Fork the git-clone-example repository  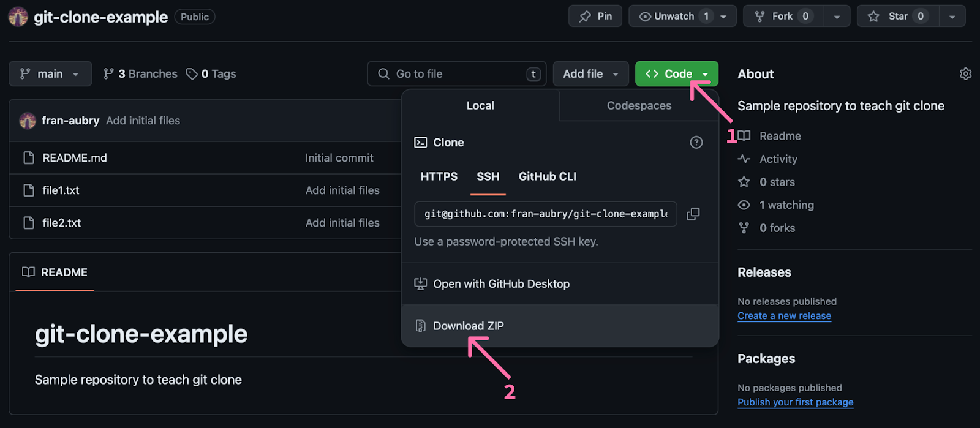tap(783, 17)
